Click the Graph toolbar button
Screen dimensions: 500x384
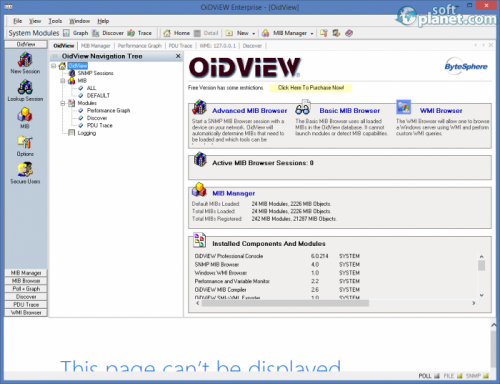tap(76, 33)
